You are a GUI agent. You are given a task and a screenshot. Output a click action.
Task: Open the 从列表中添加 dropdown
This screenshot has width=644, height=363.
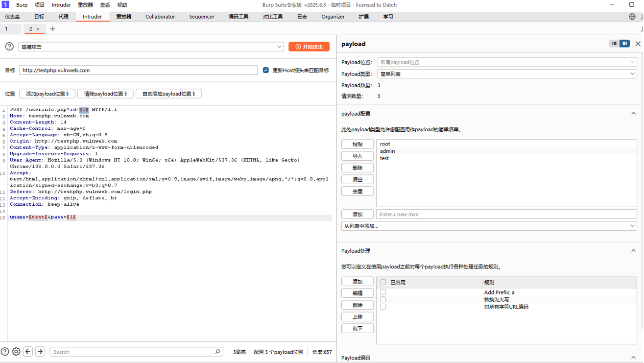489,226
